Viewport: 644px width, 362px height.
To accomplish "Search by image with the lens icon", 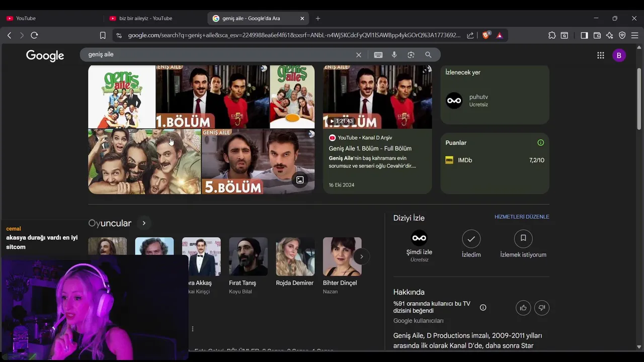I will 411,55.
